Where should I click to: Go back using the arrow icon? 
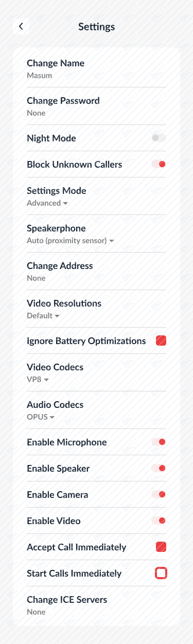click(21, 26)
